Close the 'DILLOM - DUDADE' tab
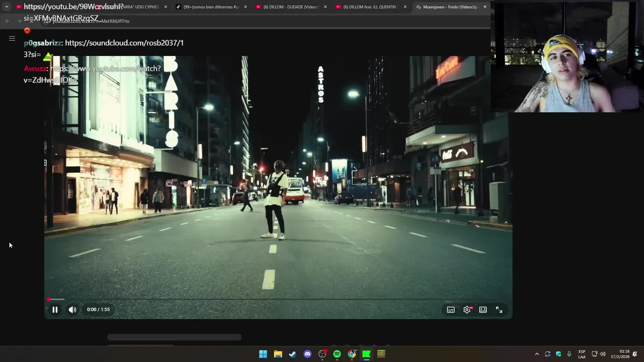This screenshot has height=362, width=644. pyautogui.click(x=326, y=7)
